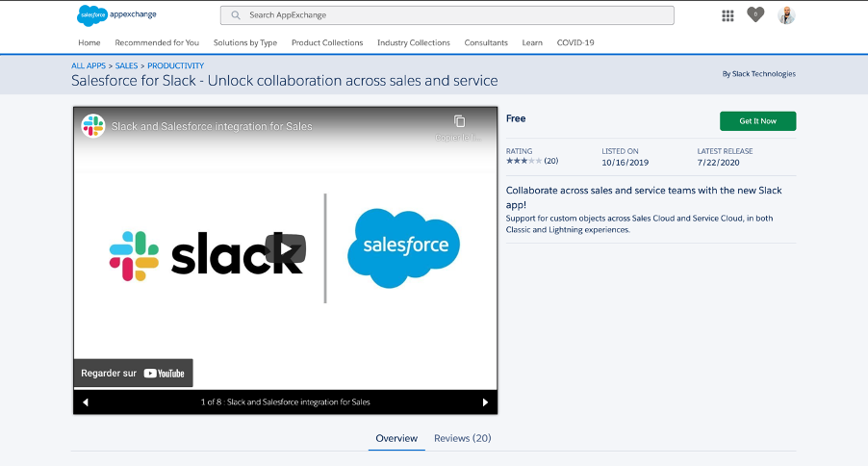868x466 pixels.
Task: Click the star rating with 20 reviews
Action: click(x=532, y=161)
